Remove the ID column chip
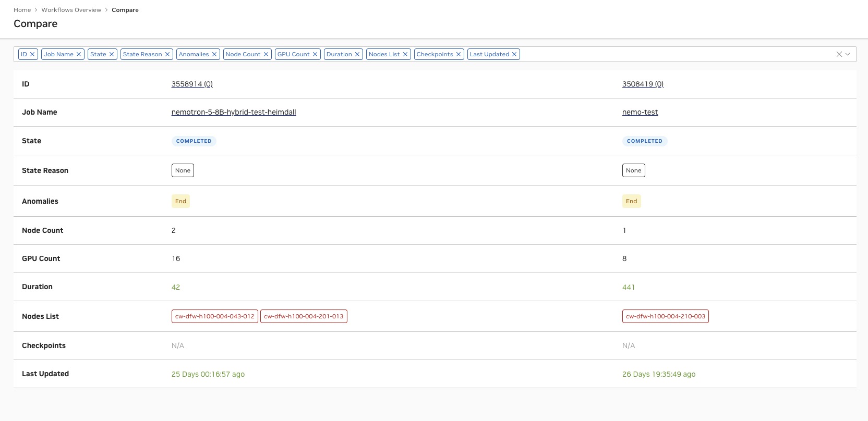Image resolution: width=868 pixels, height=421 pixels. 32,54
